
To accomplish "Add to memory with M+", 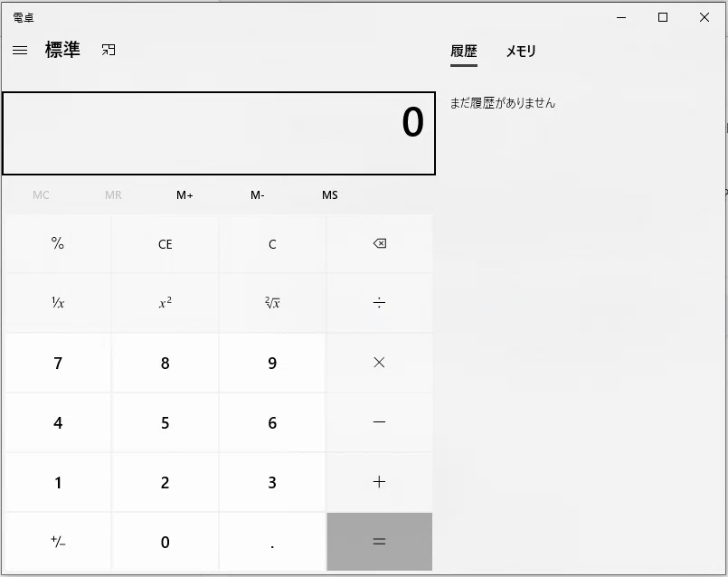I will [x=184, y=195].
